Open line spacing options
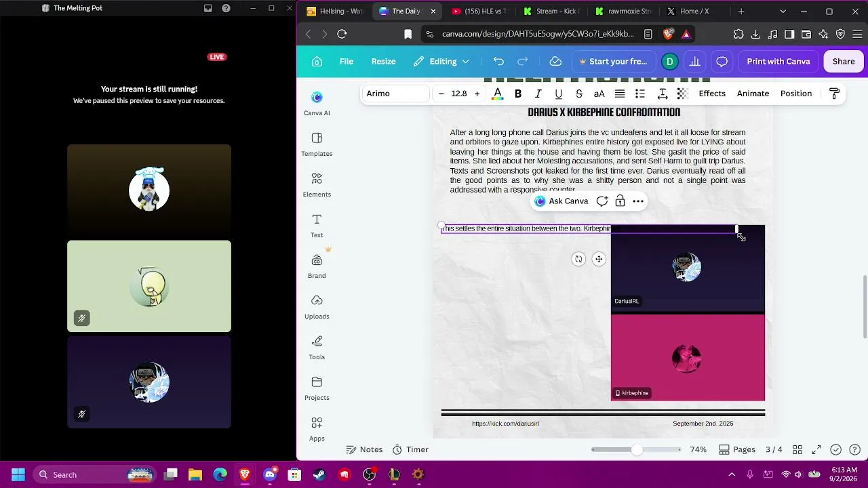 tap(663, 94)
